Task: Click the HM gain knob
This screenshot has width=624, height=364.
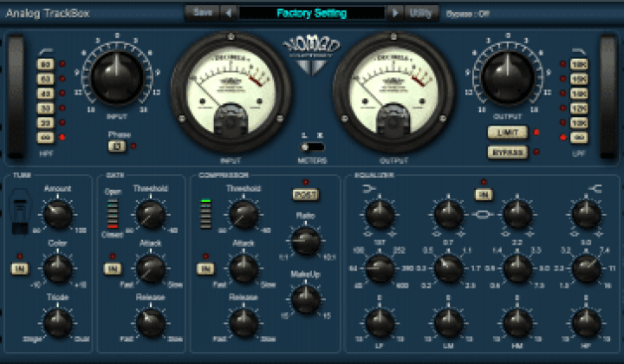Action: (x=517, y=323)
